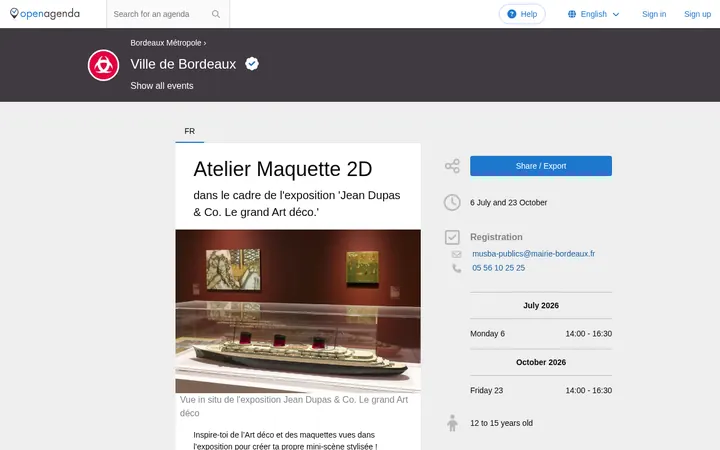This screenshot has width=720, height=450.
Task: Select the Monday 6 schedule row
Action: [541, 334]
